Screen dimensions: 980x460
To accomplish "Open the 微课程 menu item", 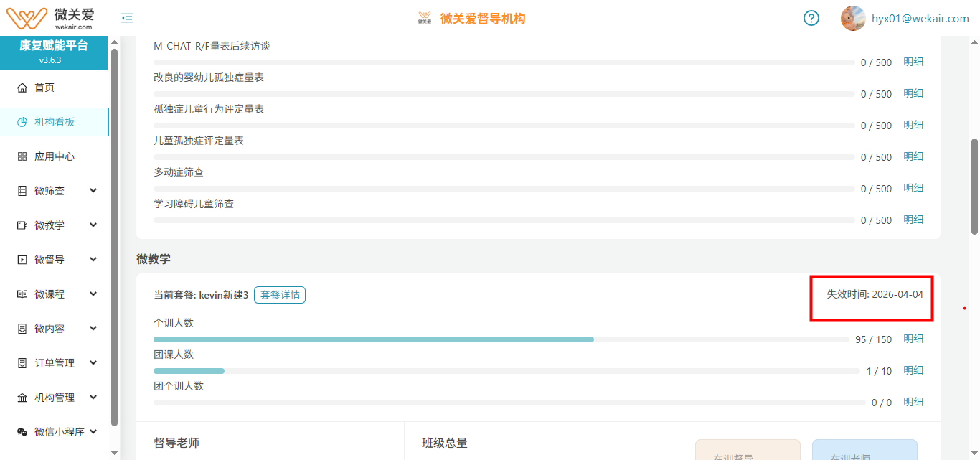I will (50, 294).
